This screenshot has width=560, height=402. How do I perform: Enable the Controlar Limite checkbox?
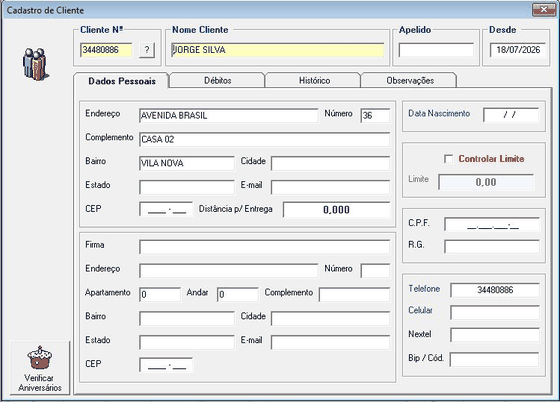point(448,159)
